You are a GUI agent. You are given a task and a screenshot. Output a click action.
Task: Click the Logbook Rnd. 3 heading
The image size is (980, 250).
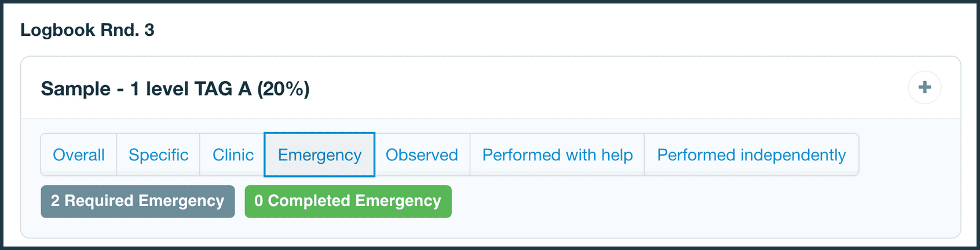87,30
